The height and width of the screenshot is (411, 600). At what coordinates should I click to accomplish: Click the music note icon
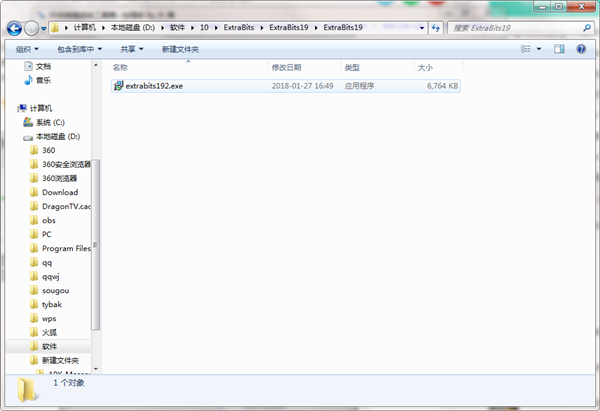point(28,80)
